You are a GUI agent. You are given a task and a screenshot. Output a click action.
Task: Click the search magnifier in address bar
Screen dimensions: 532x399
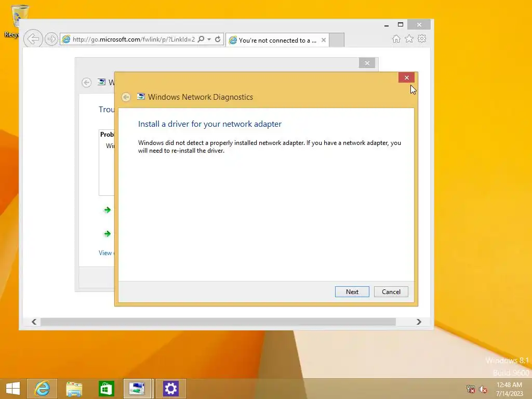(201, 39)
